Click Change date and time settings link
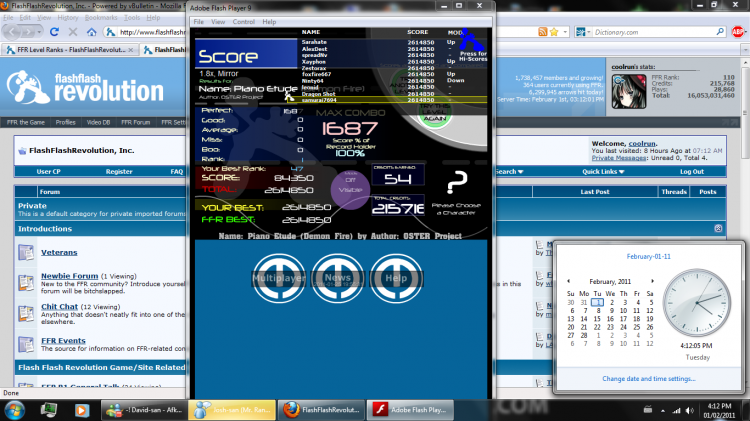The image size is (750, 421). pyautogui.click(x=649, y=379)
